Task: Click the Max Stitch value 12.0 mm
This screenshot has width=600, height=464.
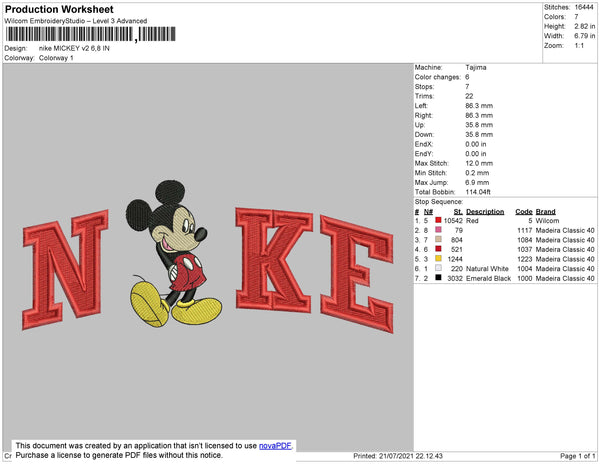Action: (479, 163)
